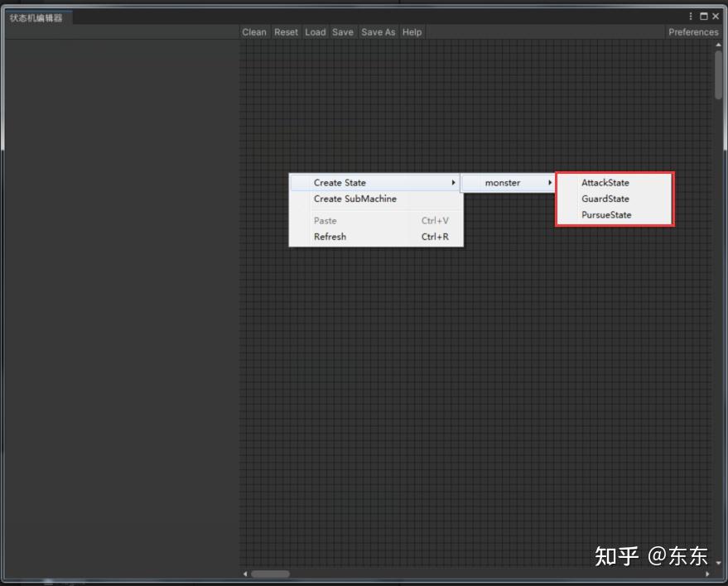Select Create SubMachine
This screenshot has width=728, height=586.
coord(354,199)
